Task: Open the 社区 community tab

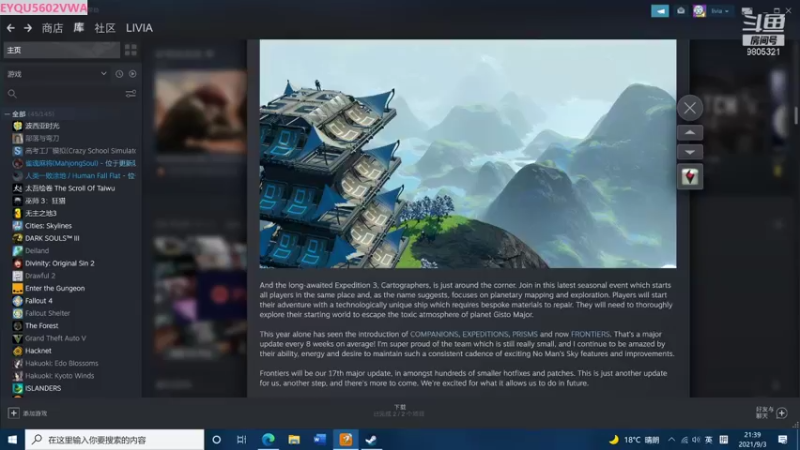Action: coord(105,28)
